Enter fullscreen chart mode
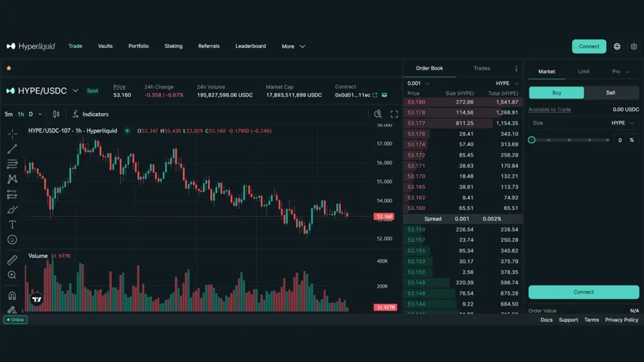 (394, 114)
